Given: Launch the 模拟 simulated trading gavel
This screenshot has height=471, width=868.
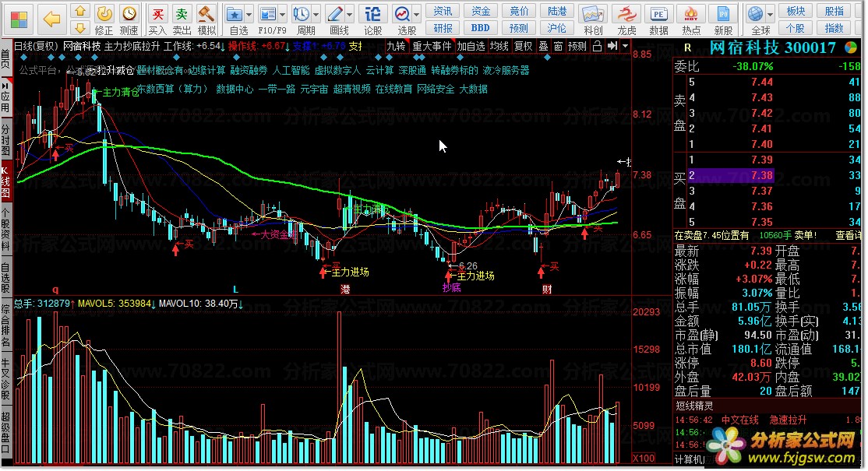Looking at the screenshot, I should coord(206,20).
